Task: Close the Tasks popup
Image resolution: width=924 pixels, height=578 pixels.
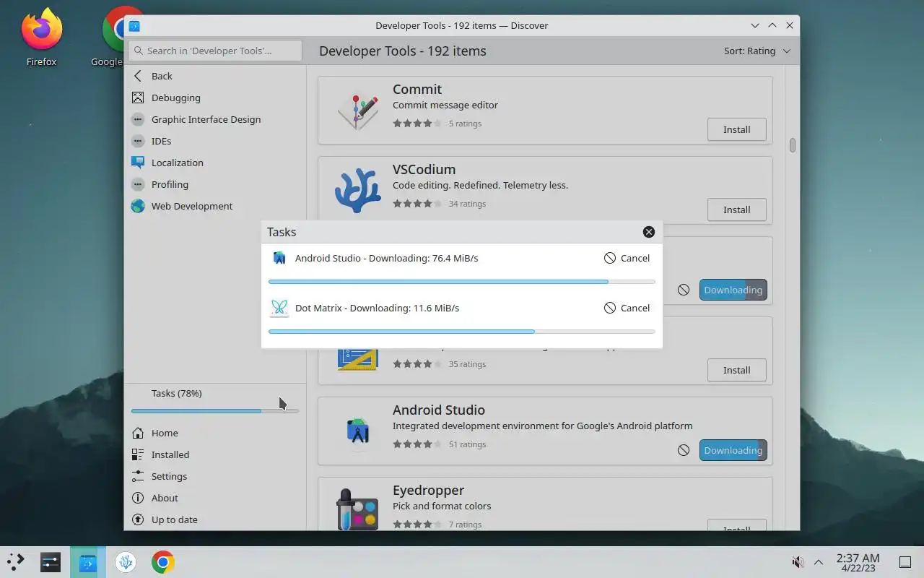Action: point(649,232)
